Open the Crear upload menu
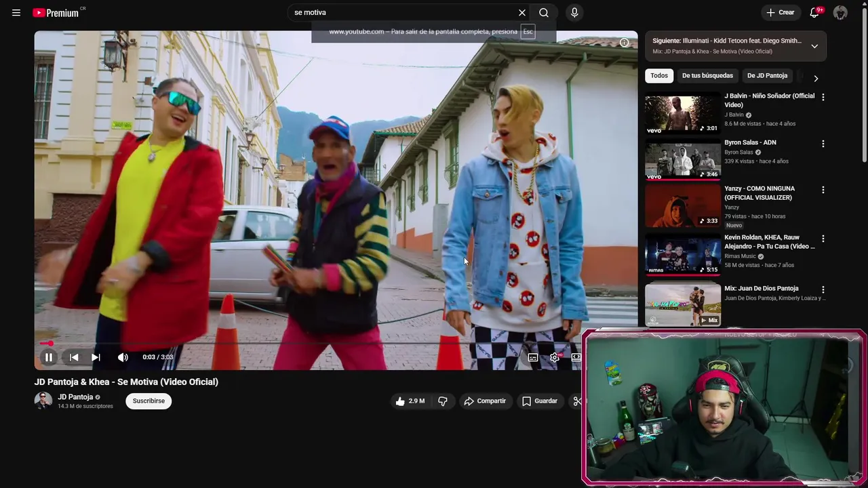Image resolution: width=868 pixels, height=488 pixels. [780, 13]
